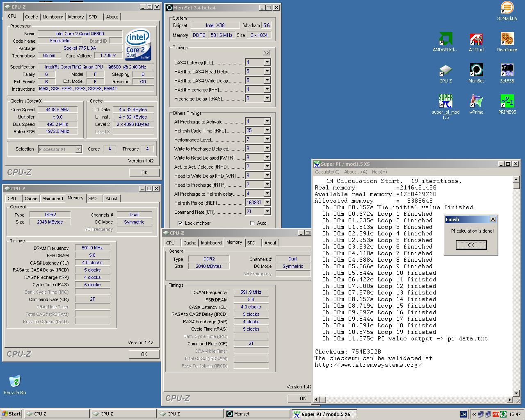Open Refresh Period (tREF) dropdown
This screenshot has width=525, height=420.
pos(267,203)
